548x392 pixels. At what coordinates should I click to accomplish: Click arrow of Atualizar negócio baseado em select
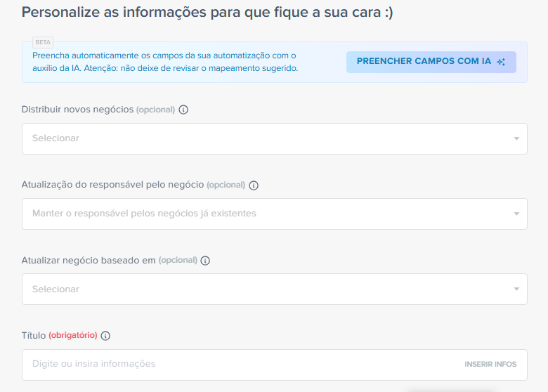(x=516, y=289)
